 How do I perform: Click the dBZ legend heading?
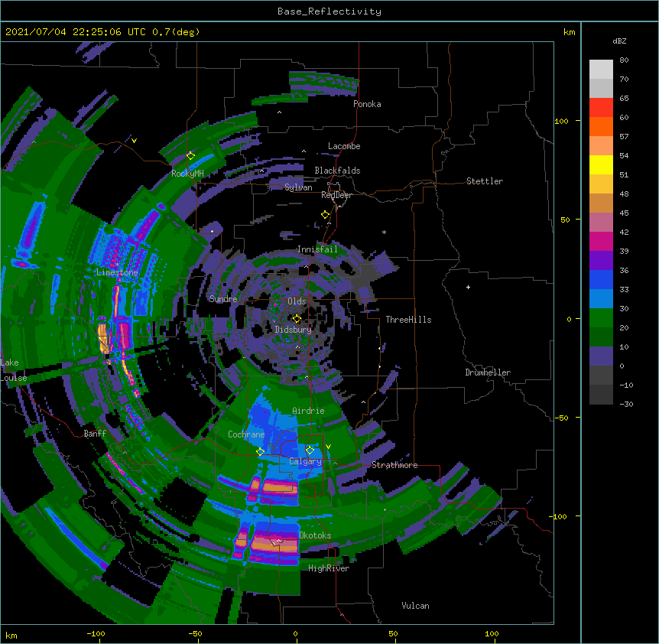[619, 41]
